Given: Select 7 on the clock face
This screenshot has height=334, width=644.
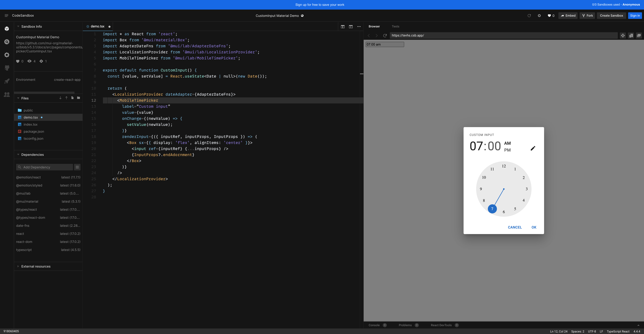Looking at the screenshot, I should tap(492, 209).
